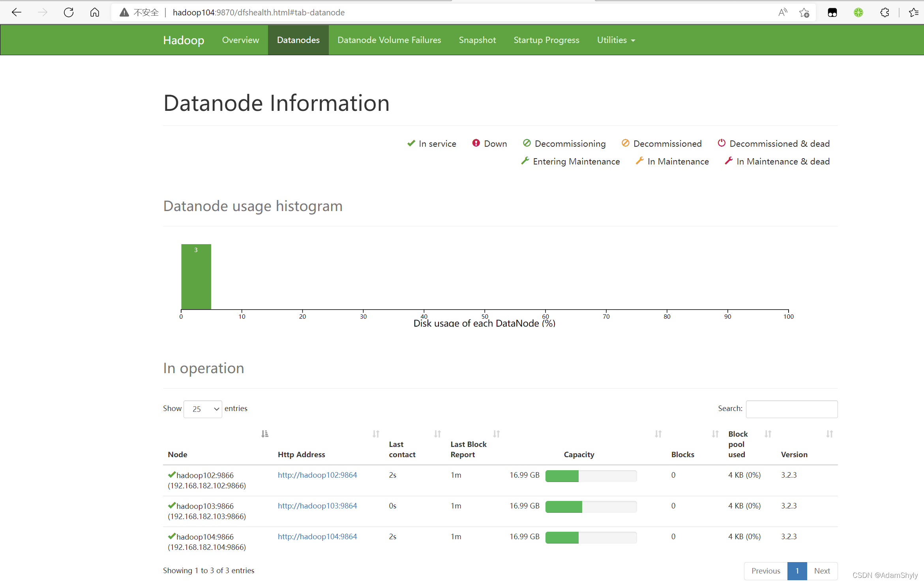Click the browser home icon
Image resolution: width=924 pixels, height=583 pixels.
(95, 12)
